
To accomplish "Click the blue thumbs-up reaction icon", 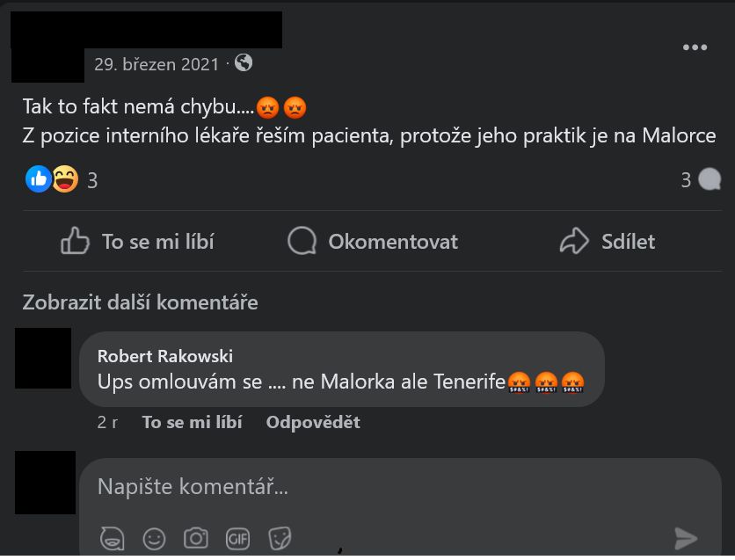I will 38,179.
